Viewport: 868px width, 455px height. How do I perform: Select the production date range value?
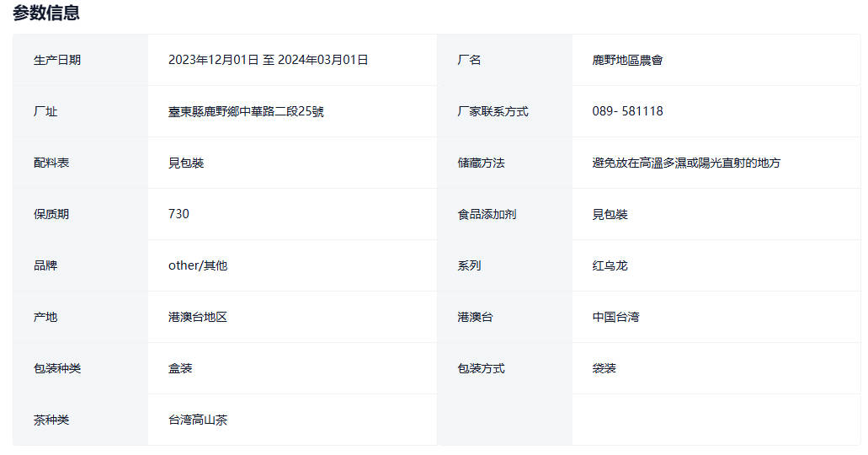[268, 60]
